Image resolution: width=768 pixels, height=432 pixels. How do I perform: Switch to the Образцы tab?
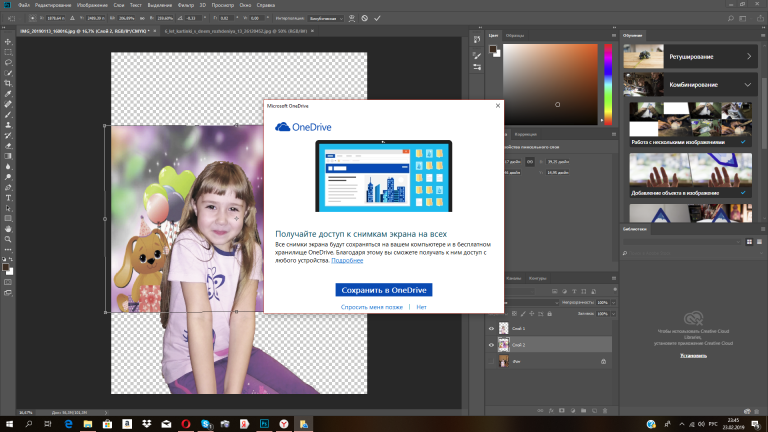pos(515,35)
